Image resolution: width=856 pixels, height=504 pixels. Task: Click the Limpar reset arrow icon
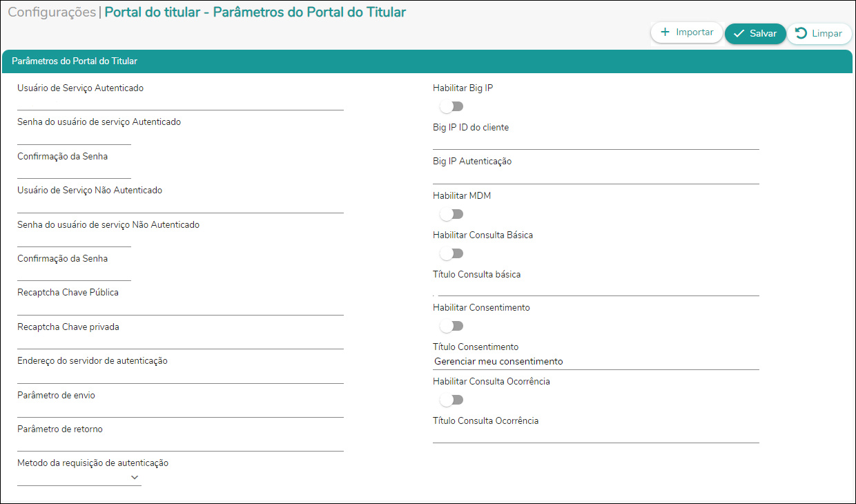(x=801, y=33)
